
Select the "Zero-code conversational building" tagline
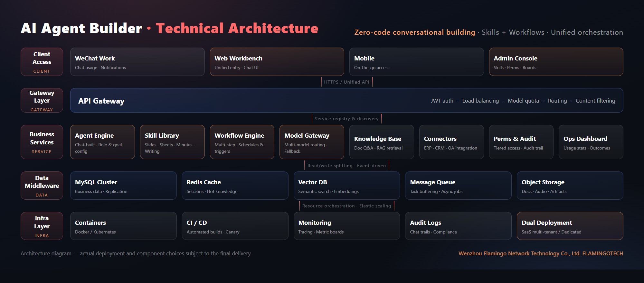[x=415, y=32]
